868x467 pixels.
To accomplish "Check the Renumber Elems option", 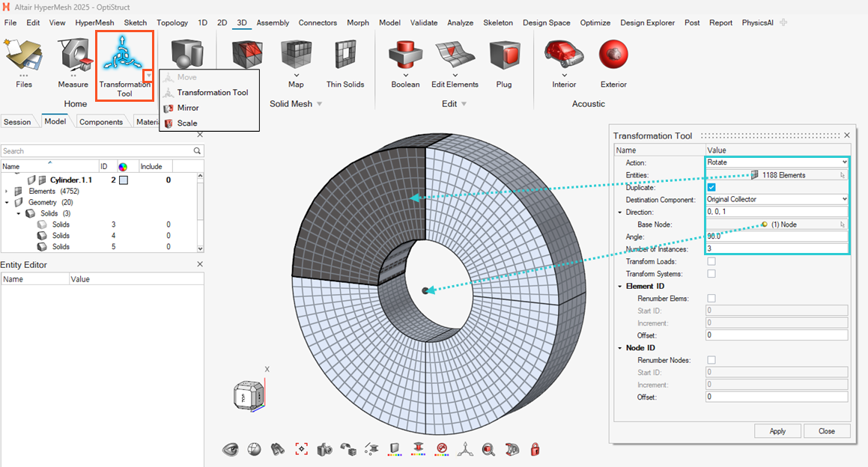I will point(711,299).
